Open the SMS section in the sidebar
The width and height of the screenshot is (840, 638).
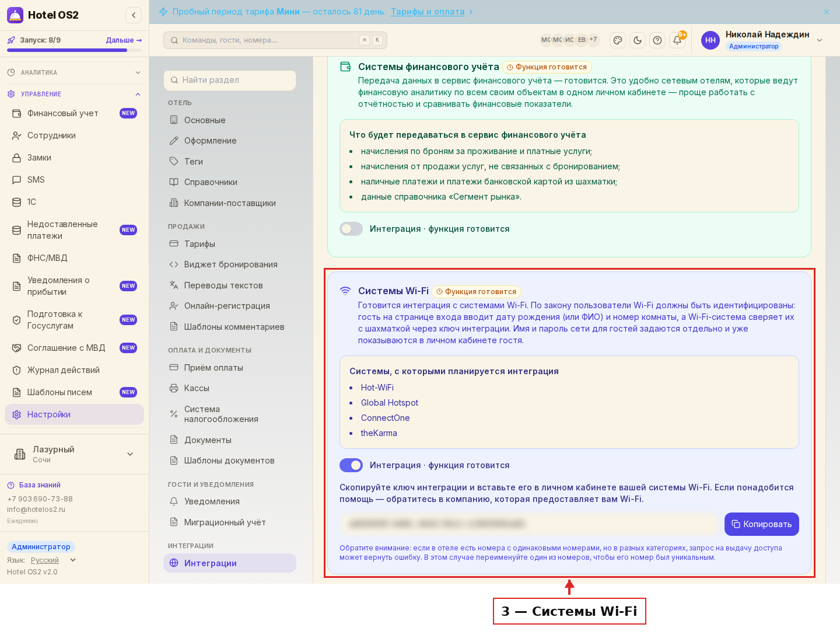[74, 180]
